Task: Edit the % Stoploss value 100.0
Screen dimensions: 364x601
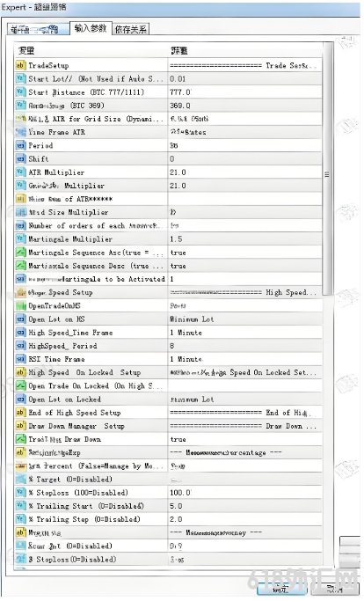Action: click(244, 493)
